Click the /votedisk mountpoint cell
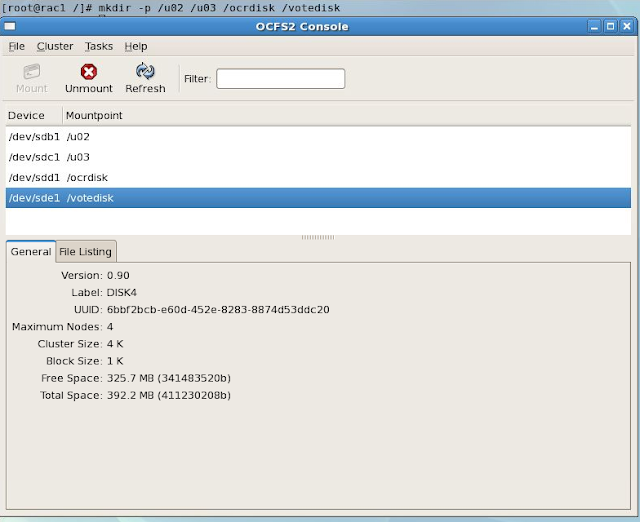Viewport: 640px width, 522px height. 90,198
